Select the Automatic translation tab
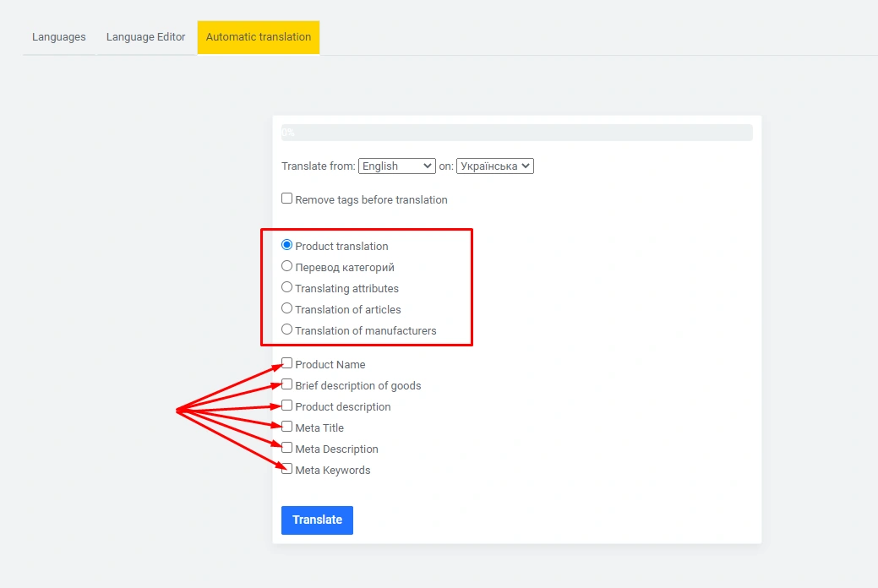The height and width of the screenshot is (588, 878). (259, 37)
